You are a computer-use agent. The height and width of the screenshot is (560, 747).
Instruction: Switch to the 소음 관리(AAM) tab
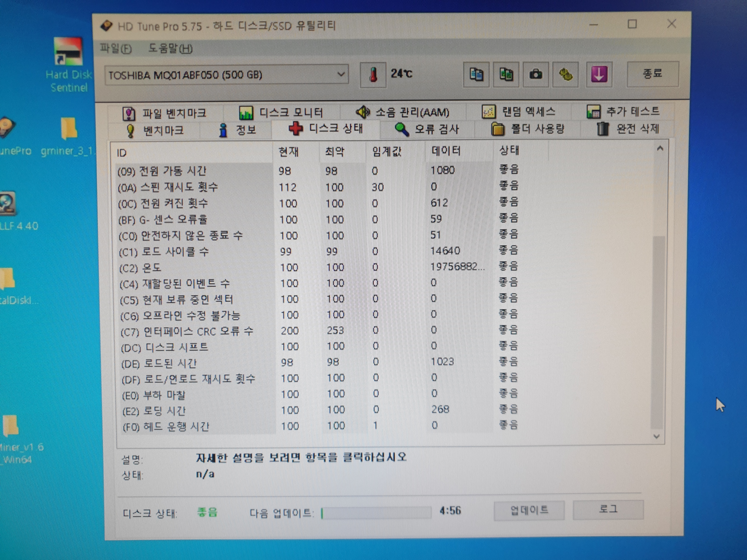[x=403, y=112]
